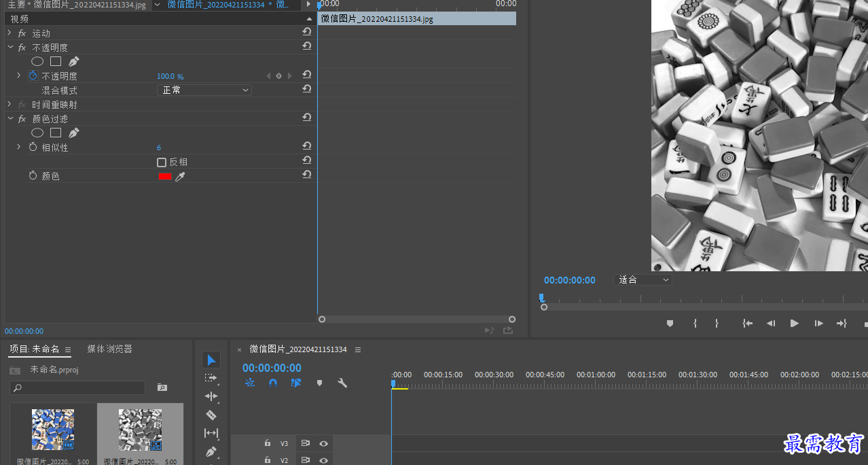Open timeline display settings wrench
The image size is (868, 465).
coord(342,383)
